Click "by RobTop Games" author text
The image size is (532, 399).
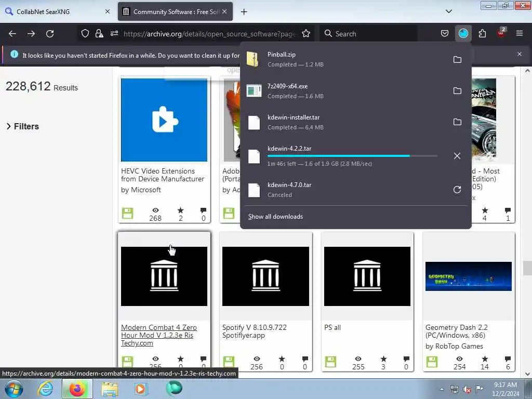[x=454, y=347]
